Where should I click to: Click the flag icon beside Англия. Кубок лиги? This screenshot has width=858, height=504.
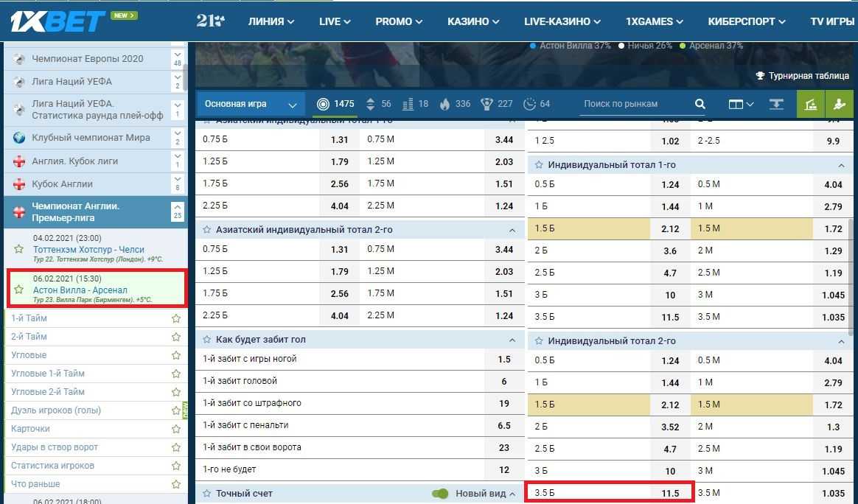(x=19, y=161)
